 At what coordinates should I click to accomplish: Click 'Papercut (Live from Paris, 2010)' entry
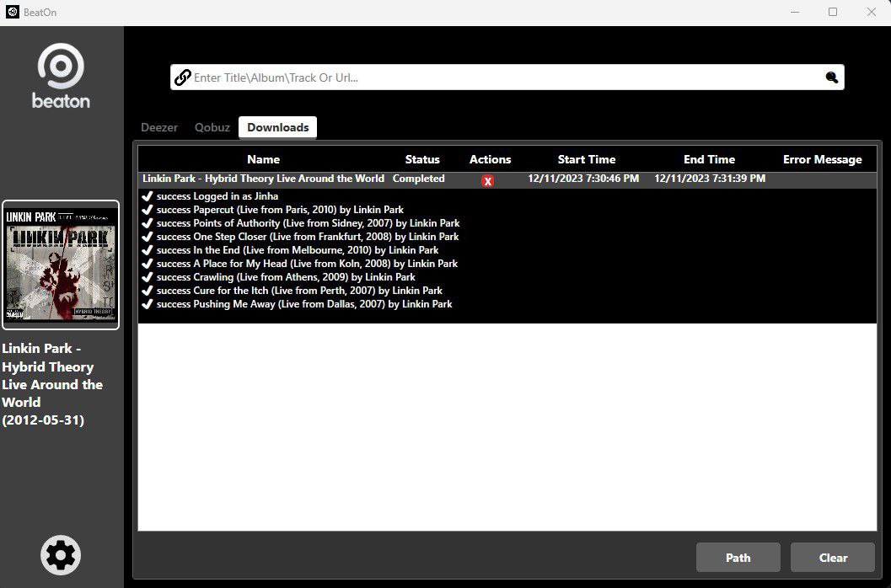click(280, 210)
